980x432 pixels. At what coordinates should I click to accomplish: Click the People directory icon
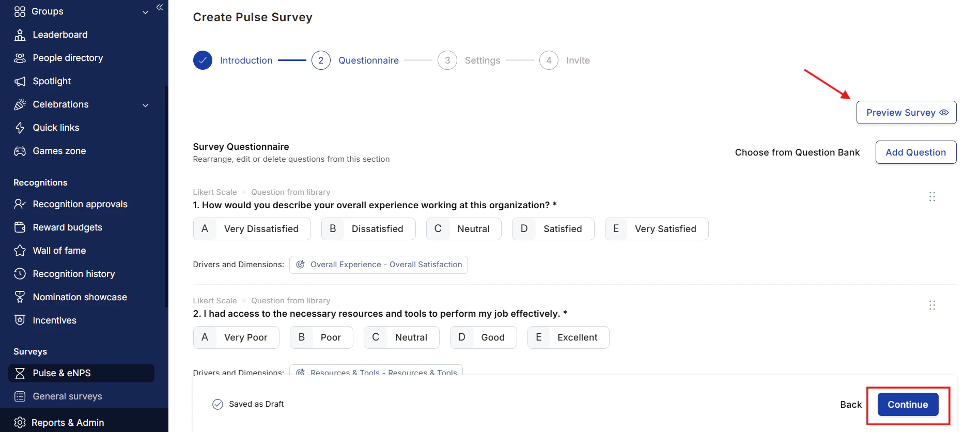pyautogui.click(x=20, y=58)
